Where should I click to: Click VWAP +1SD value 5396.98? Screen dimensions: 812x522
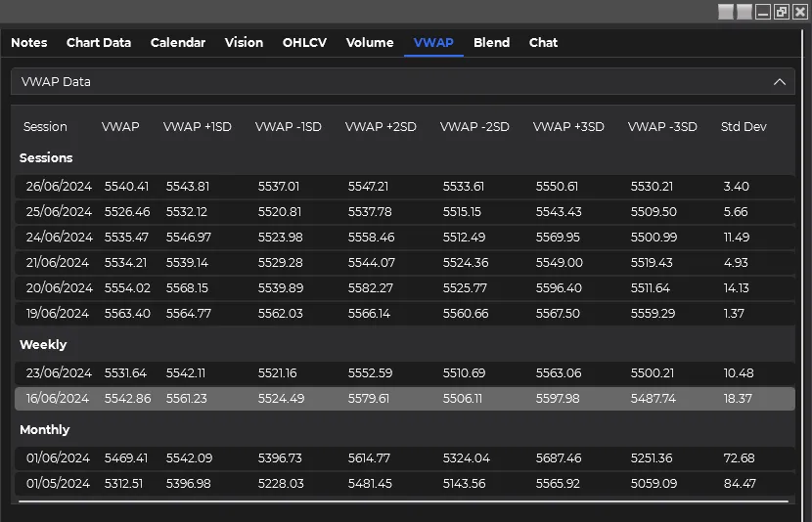[188, 483]
